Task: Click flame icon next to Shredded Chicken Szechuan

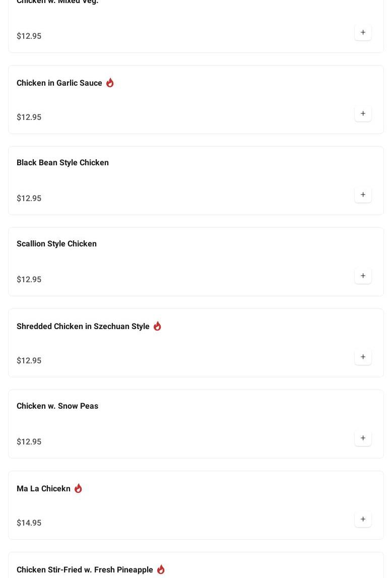Action: (157, 326)
